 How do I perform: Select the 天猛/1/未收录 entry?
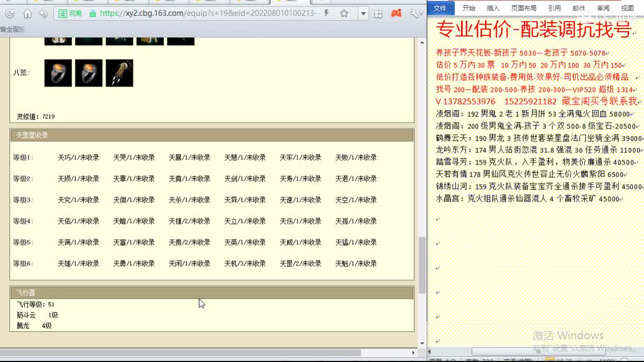pos(356,242)
